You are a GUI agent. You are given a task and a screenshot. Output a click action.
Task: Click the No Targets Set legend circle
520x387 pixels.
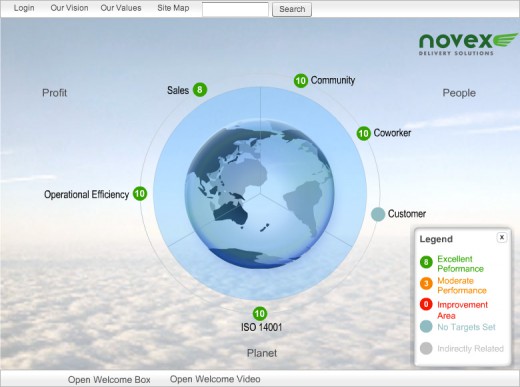point(426,326)
